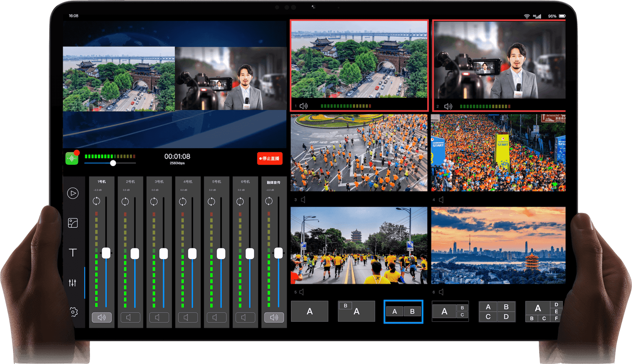The height and width of the screenshot is (364, 632).
Task: Select the A B side-by-side layout
Action: coord(403,311)
